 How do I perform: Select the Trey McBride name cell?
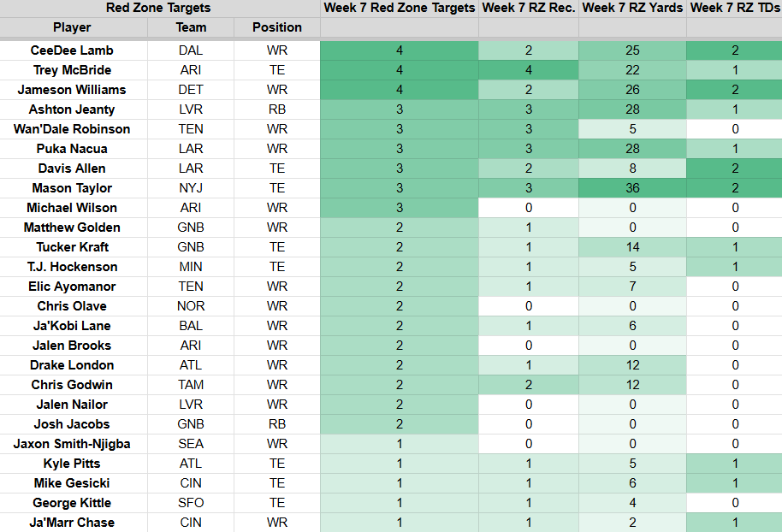(x=73, y=70)
